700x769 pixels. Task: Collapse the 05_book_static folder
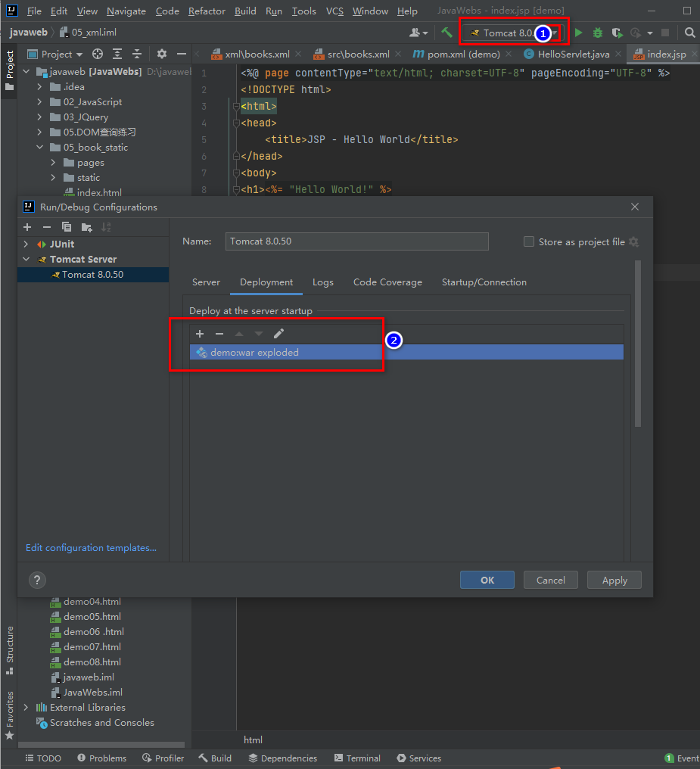click(x=39, y=147)
